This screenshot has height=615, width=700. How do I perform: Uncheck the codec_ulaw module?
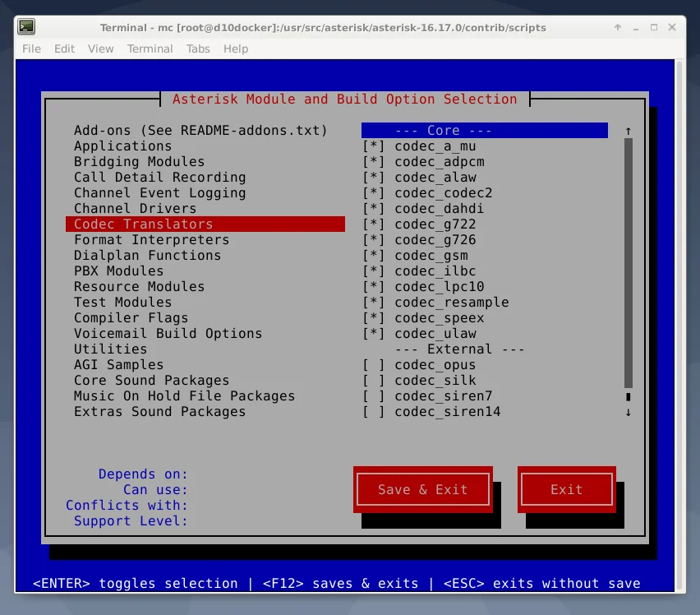[x=373, y=334]
